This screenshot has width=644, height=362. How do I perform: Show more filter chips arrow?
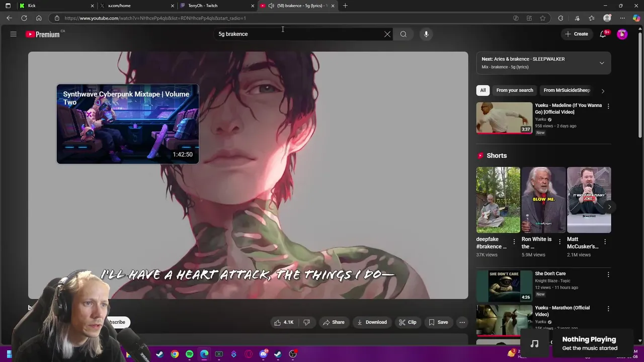coord(603,90)
